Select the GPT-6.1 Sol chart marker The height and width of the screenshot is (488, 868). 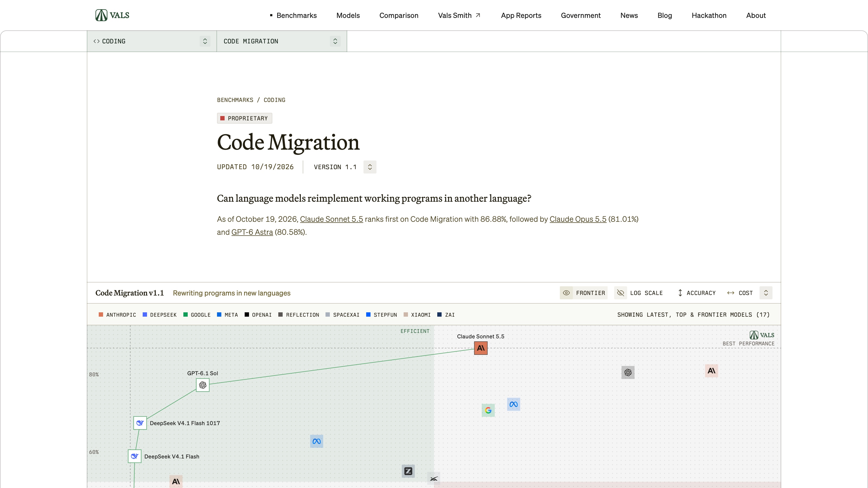[203, 385]
